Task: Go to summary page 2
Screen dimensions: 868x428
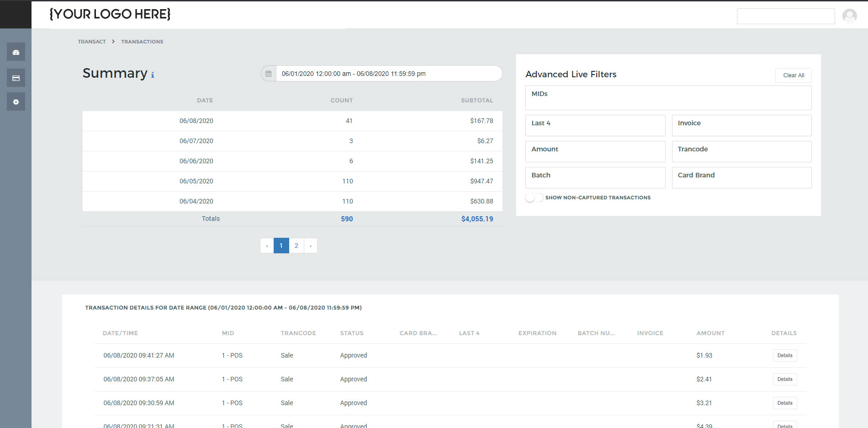Action: [x=296, y=246]
